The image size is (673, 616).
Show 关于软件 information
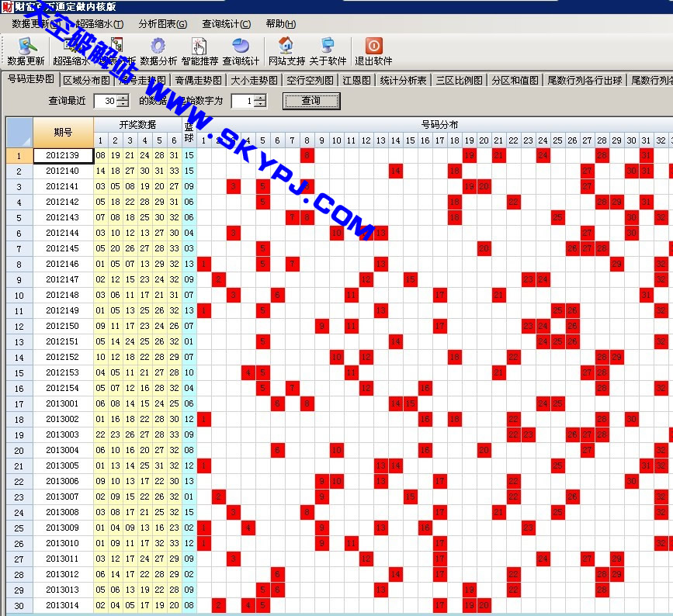coord(328,50)
